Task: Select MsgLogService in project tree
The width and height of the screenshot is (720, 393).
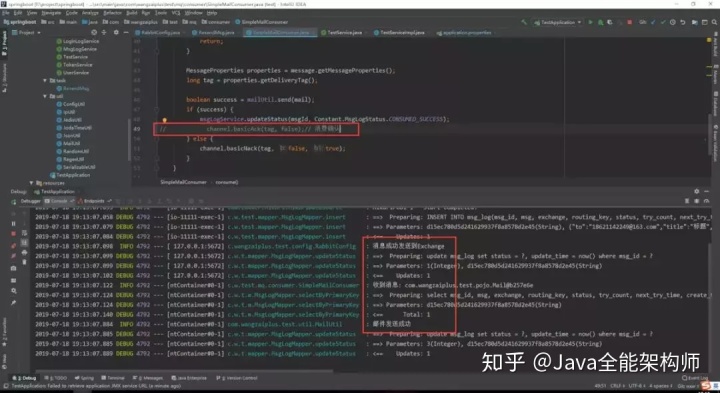Action: pyautogui.click(x=76, y=49)
